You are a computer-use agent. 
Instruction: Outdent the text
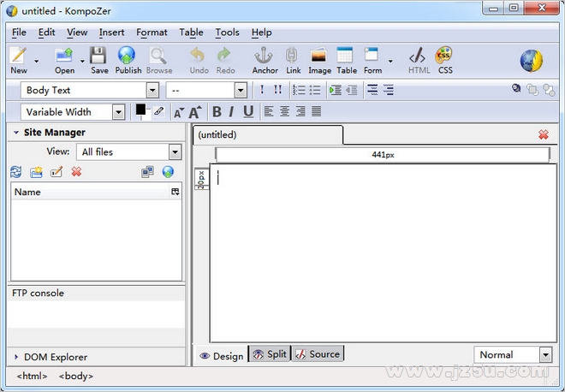click(x=352, y=90)
